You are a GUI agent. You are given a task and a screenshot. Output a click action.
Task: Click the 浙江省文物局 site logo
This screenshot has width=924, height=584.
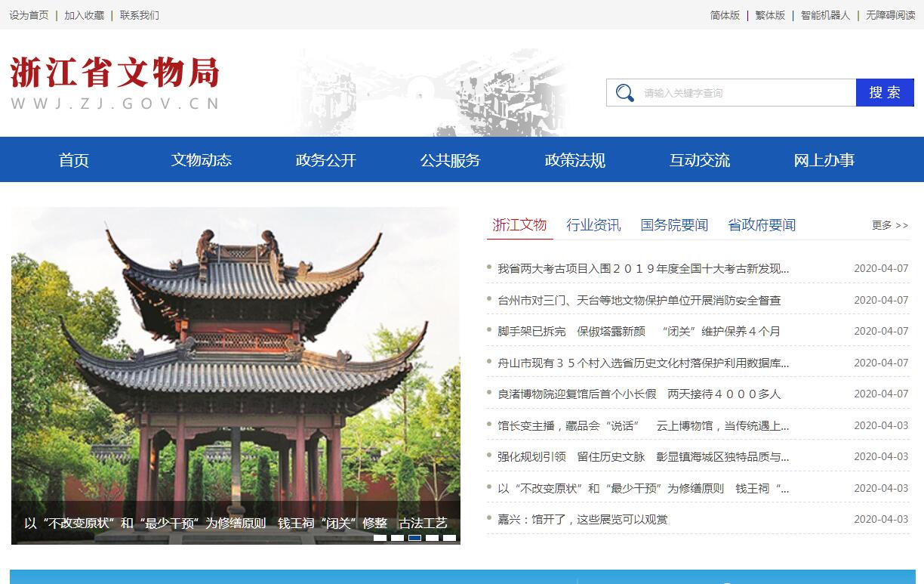(x=115, y=83)
